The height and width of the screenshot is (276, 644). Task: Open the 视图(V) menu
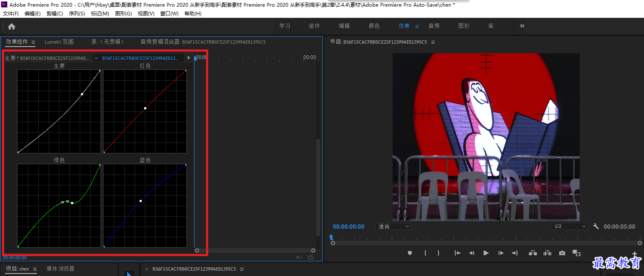[146, 14]
